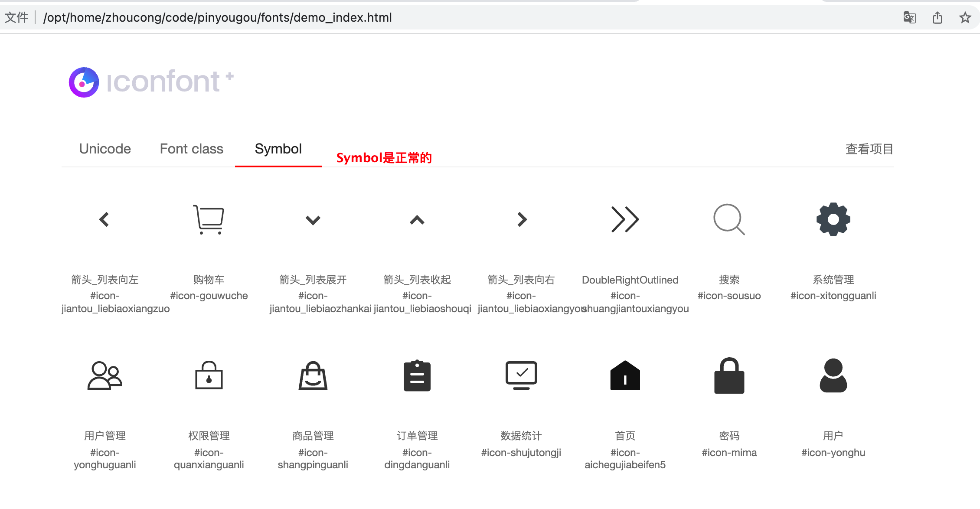This screenshot has width=980, height=509.
Task: Click the 商品管理 shopping bag icon
Action: coord(313,376)
